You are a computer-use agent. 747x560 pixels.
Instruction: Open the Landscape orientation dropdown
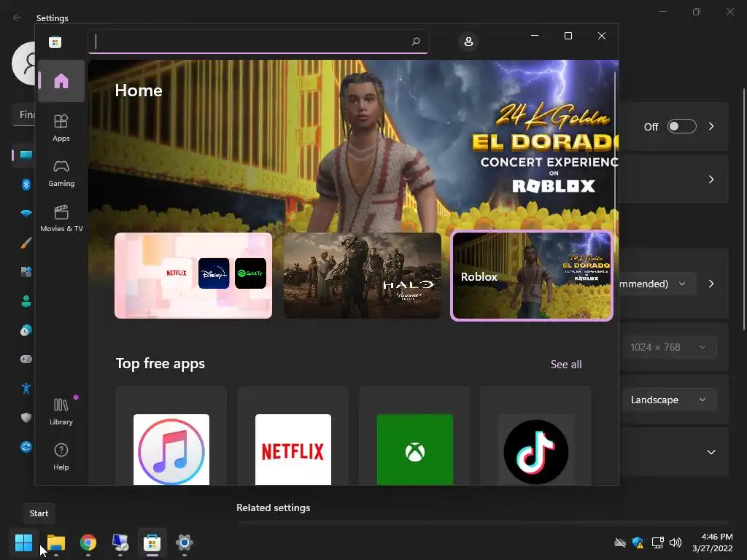point(669,400)
